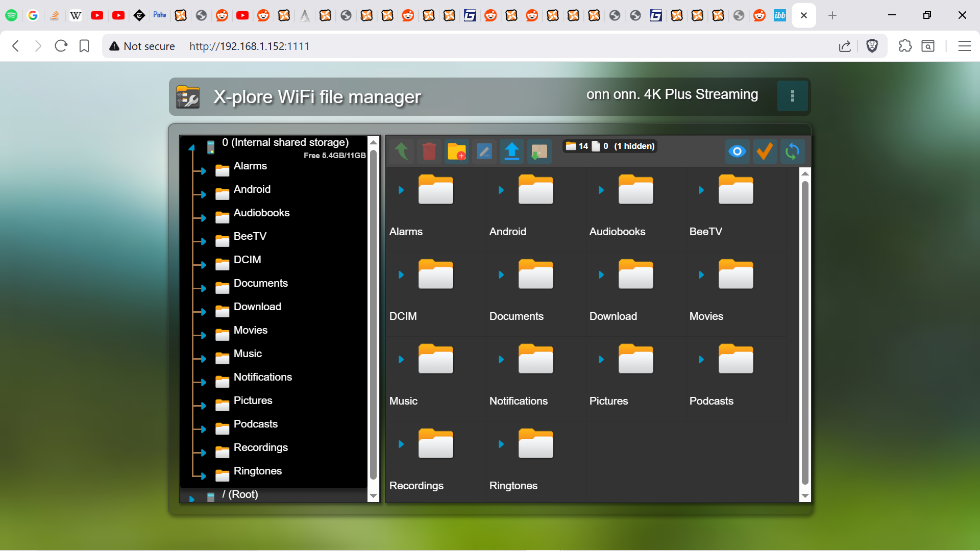Image resolution: width=980 pixels, height=551 pixels.
Task: Select Recordings in the folder tree
Action: (x=261, y=447)
